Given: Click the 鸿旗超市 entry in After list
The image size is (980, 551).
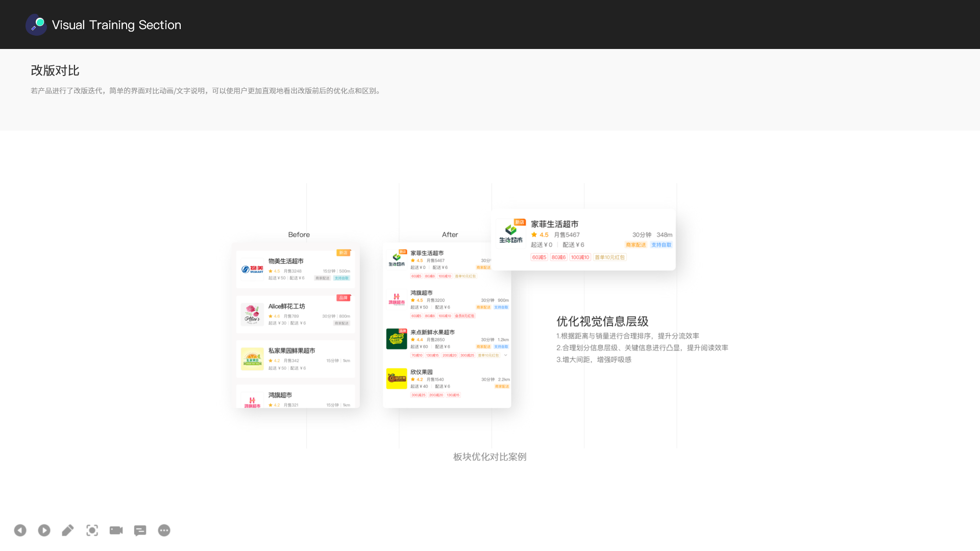Looking at the screenshot, I should pyautogui.click(x=447, y=304).
